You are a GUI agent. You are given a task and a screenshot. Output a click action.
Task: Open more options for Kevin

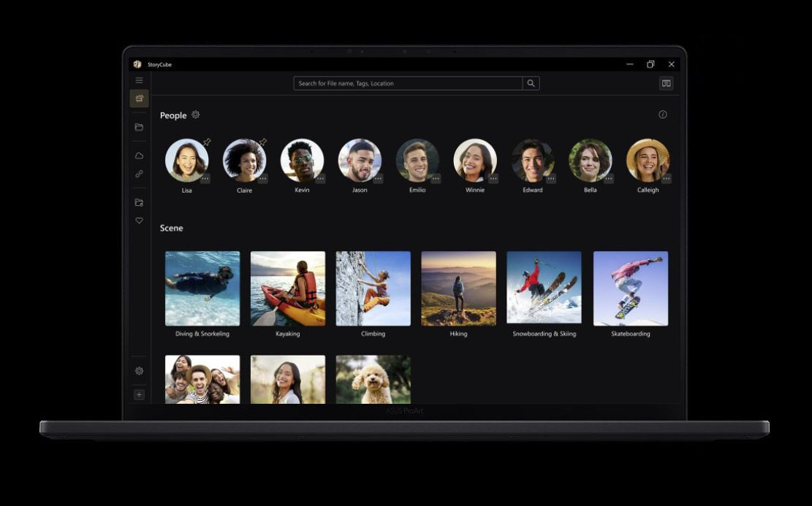pos(320,179)
